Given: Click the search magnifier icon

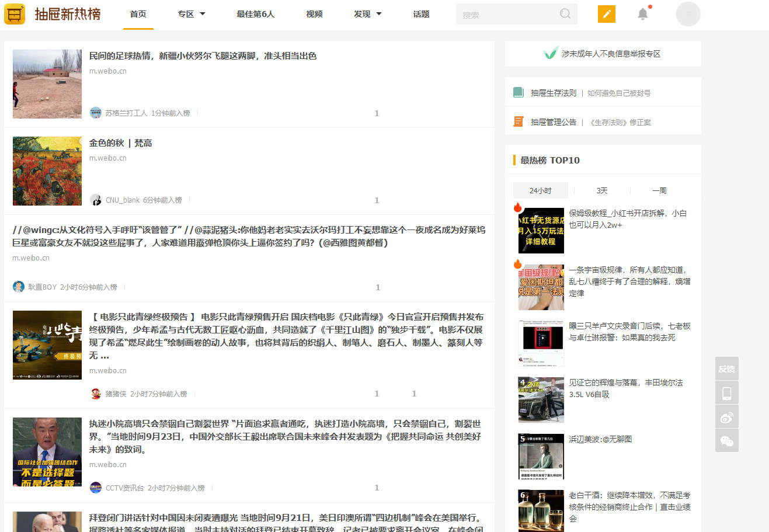Looking at the screenshot, I should (x=565, y=14).
